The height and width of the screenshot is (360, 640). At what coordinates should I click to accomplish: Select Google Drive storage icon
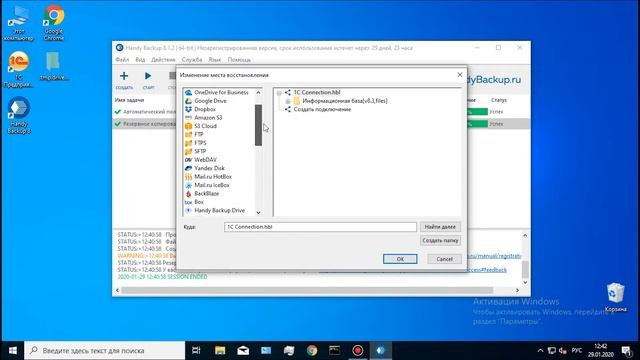click(188, 101)
